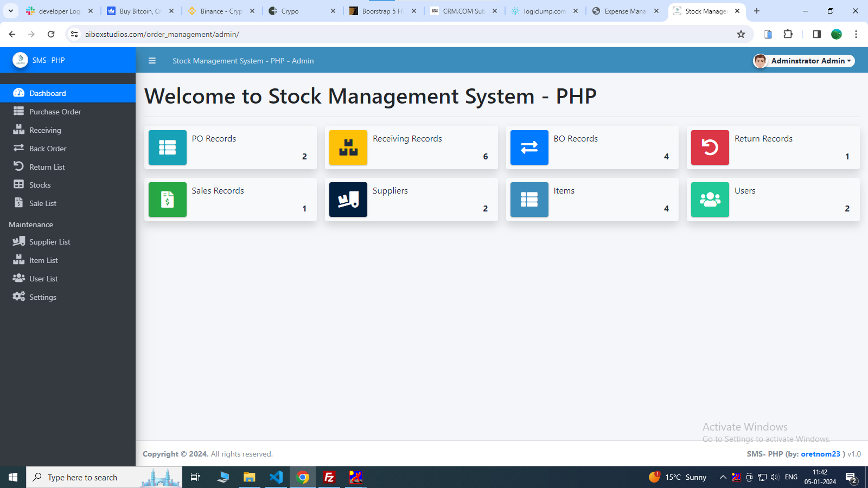The height and width of the screenshot is (488, 868).
Task: Open Back Order in the sidebar
Action: coord(68,149)
